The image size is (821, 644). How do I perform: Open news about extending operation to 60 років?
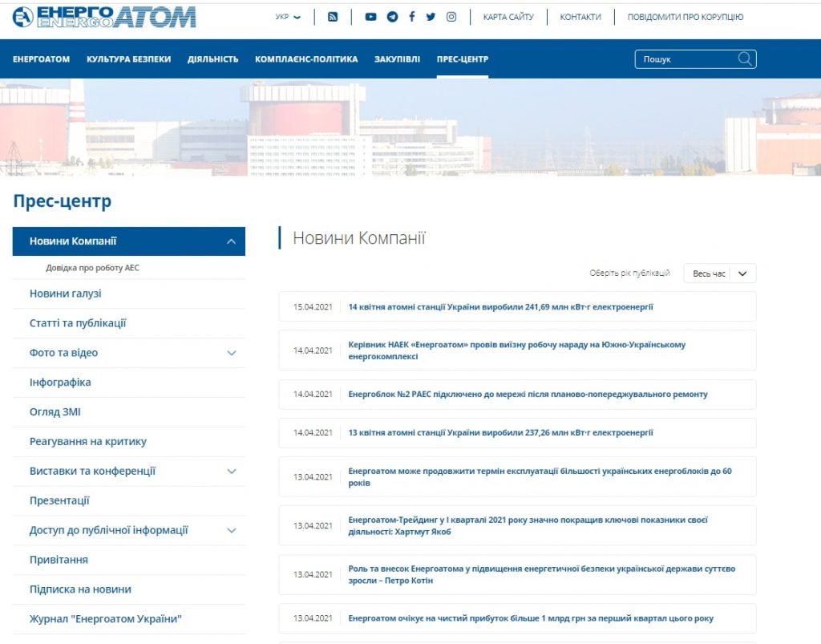click(540, 477)
